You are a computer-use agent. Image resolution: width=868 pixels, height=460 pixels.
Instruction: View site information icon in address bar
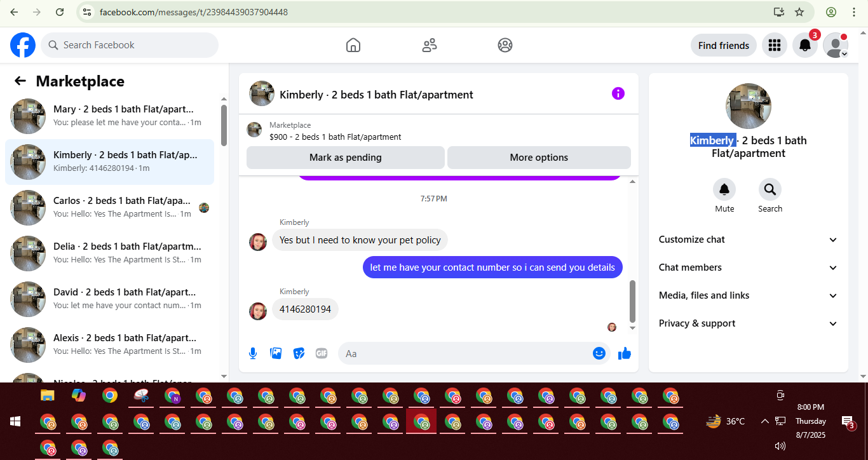click(x=88, y=12)
